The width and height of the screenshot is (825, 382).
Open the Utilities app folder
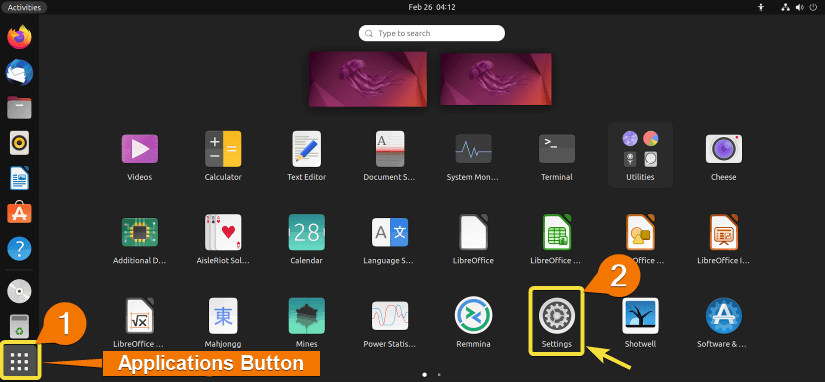[x=640, y=155]
